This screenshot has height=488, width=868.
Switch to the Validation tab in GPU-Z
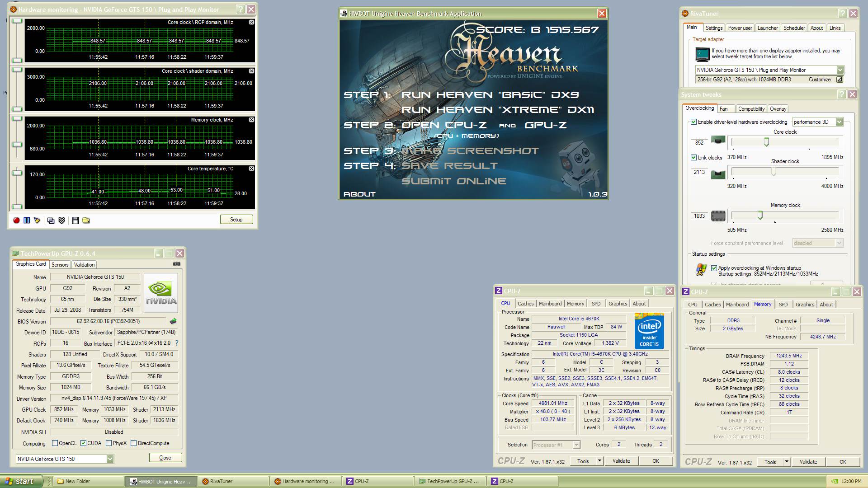pyautogui.click(x=84, y=265)
